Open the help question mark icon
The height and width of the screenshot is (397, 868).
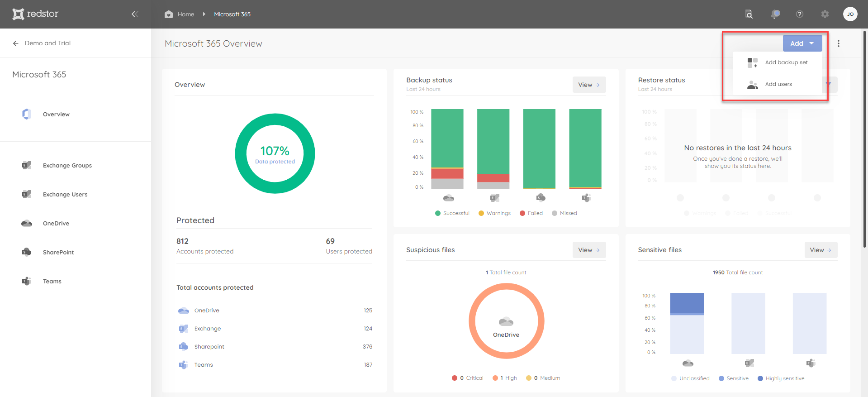click(x=800, y=14)
